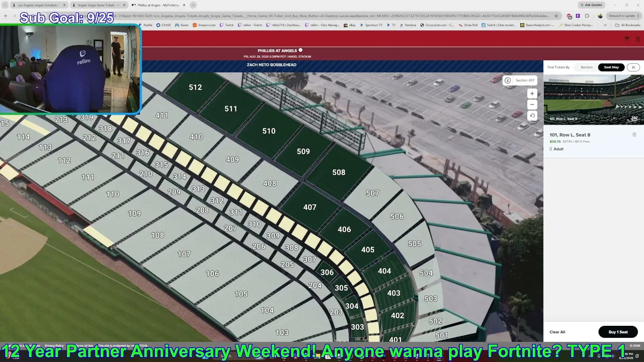
Task: Select section 507 on seat map
Action: [372, 193]
